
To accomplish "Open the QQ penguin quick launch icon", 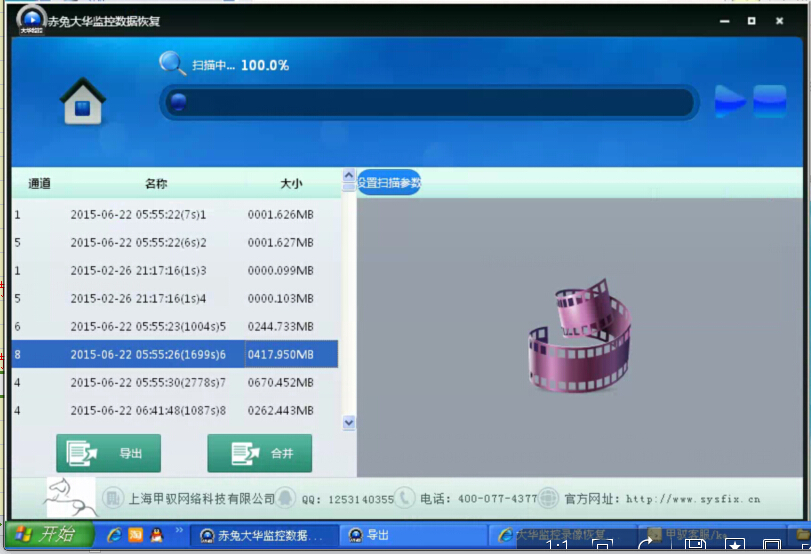I will pyautogui.click(x=157, y=535).
